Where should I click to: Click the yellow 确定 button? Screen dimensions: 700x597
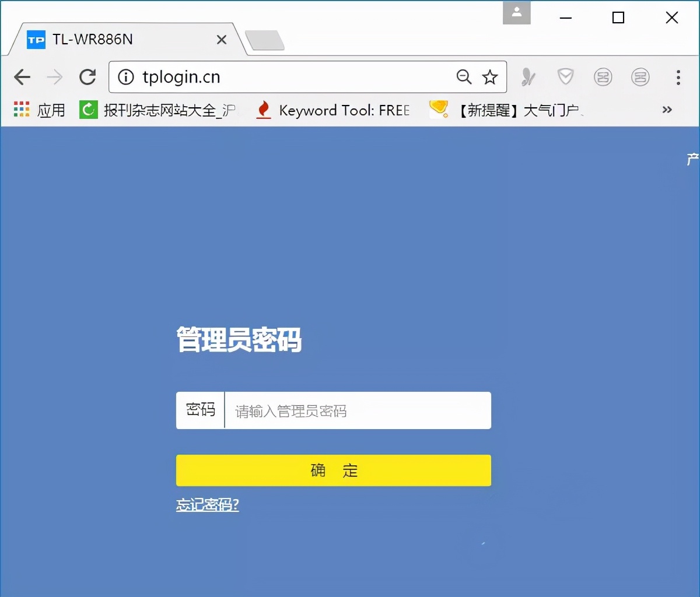tap(334, 470)
